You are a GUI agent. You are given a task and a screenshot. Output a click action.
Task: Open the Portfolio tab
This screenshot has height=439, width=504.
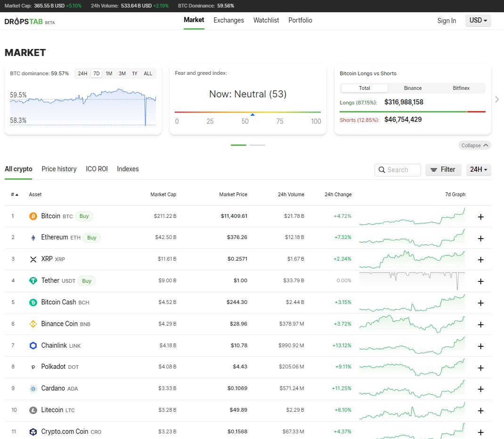(x=300, y=20)
